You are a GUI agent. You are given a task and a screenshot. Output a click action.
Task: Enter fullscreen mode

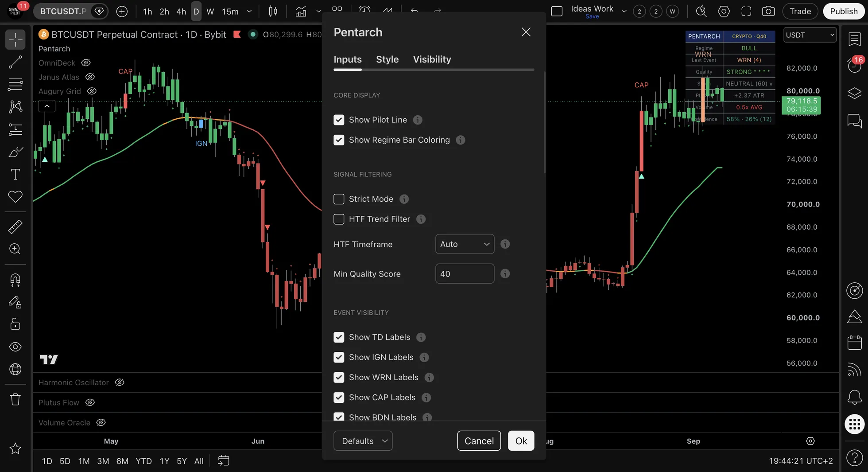coord(746,11)
